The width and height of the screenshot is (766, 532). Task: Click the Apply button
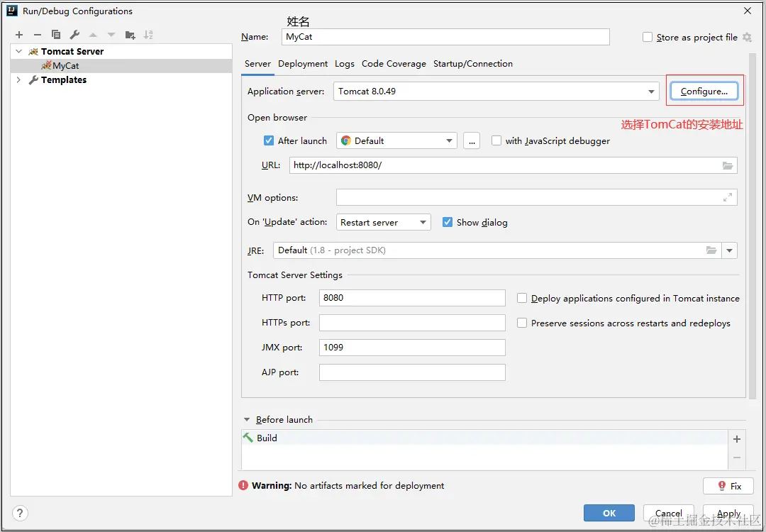click(728, 513)
